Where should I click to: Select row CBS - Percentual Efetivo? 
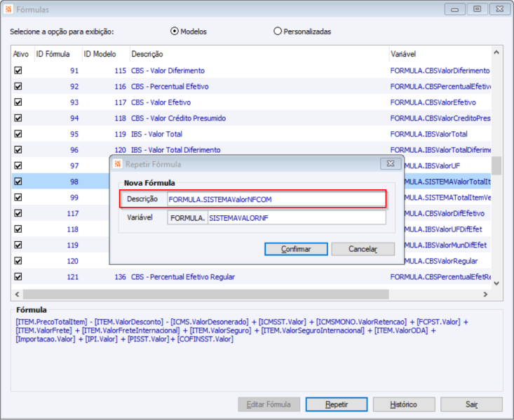point(251,86)
